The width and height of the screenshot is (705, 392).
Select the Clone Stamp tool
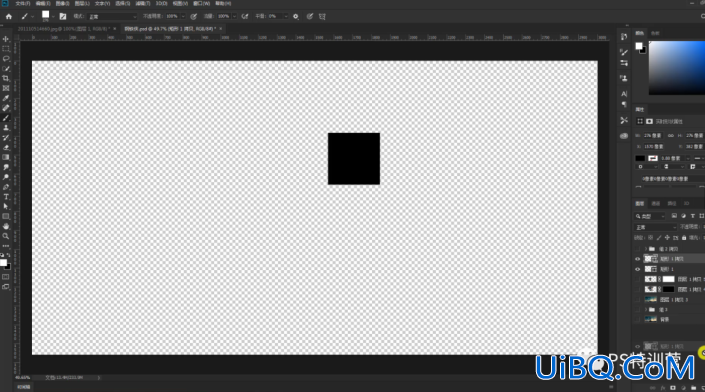point(6,128)
